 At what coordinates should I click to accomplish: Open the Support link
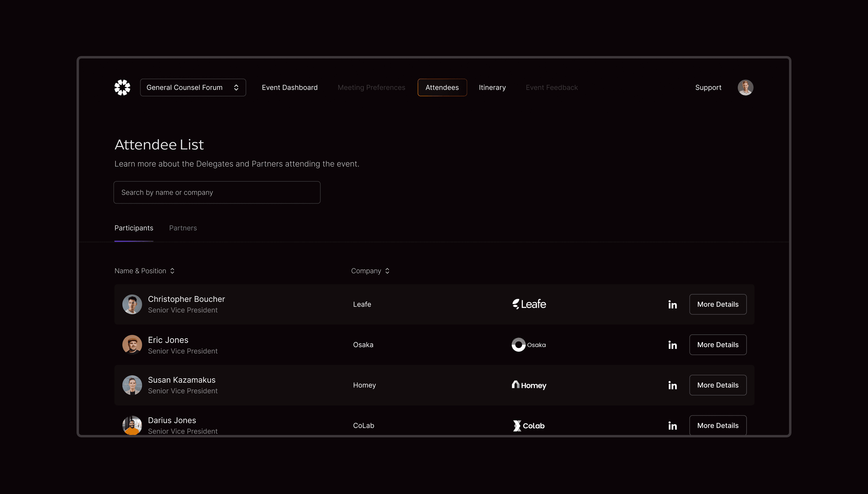[708, 88]
